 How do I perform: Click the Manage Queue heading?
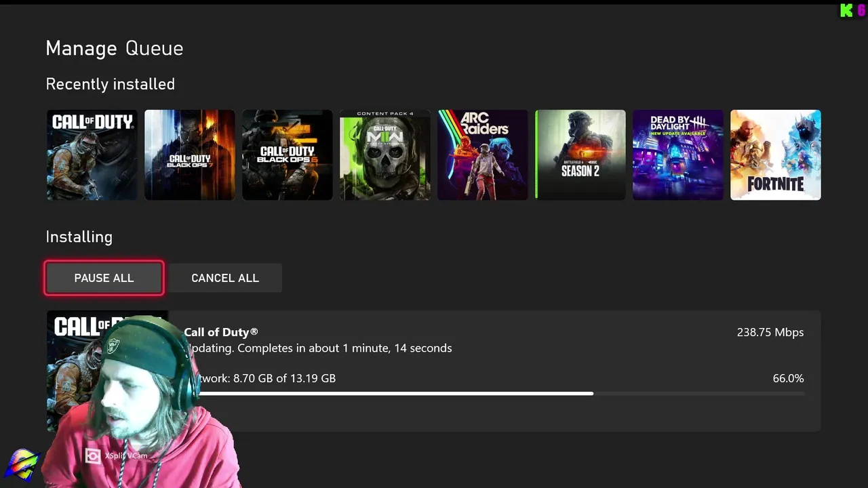tap(115, 49)
